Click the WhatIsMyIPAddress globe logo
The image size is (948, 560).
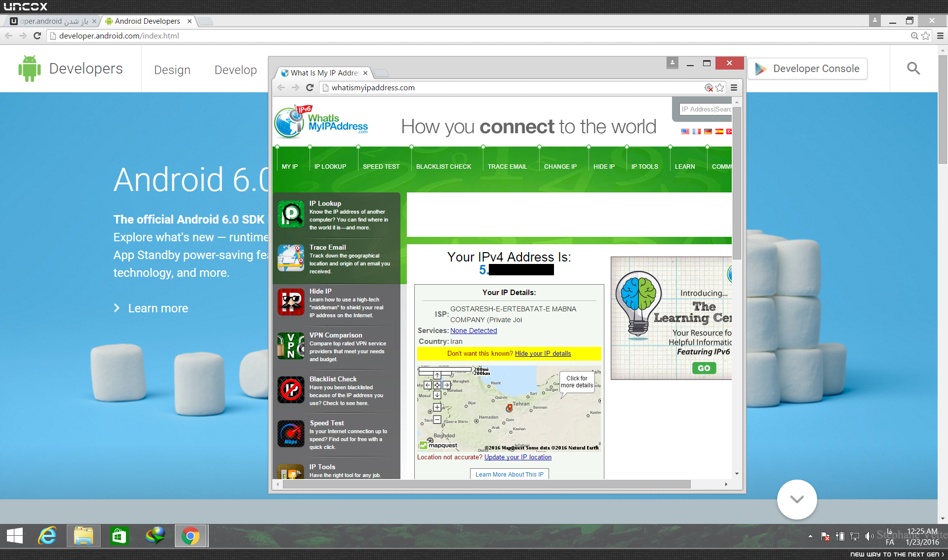pos(289,122)
